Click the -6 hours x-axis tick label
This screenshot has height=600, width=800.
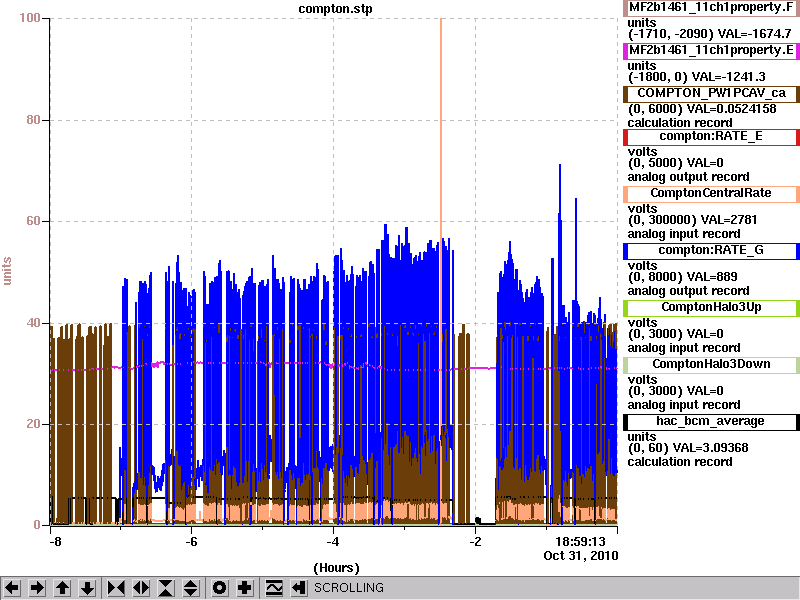click(x=191, y=542)
